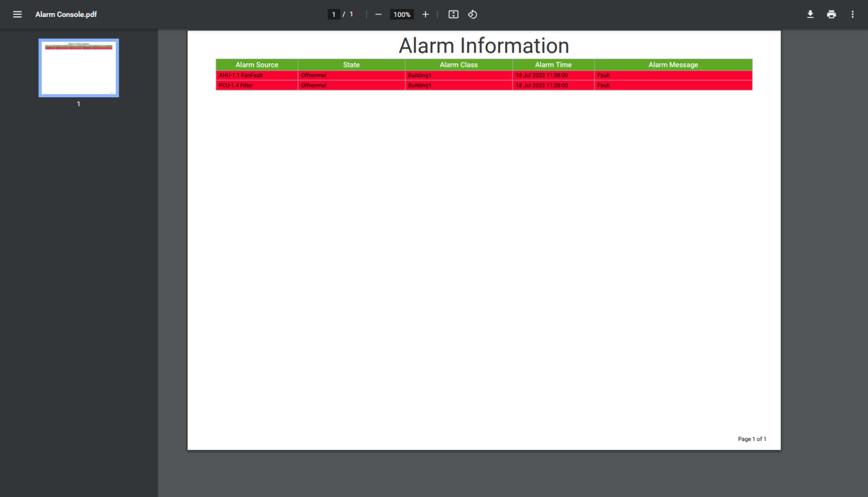Screen dimensions: 868x497
Task: Click the Alarm Message column header
Action: (673, 64)
